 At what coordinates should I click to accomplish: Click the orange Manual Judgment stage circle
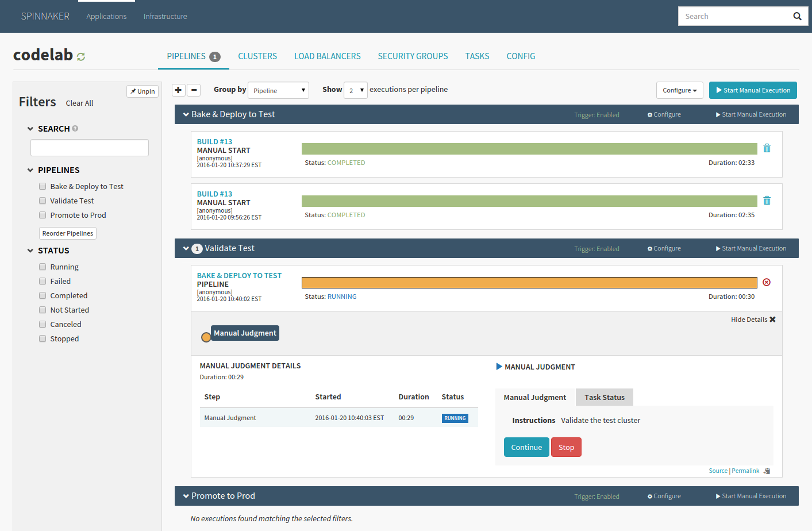tap(206, 337)
